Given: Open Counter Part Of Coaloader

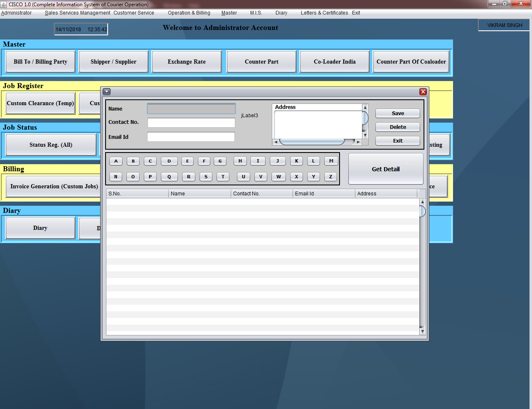Looking at the screenshot, I should [x=411, y=62].
